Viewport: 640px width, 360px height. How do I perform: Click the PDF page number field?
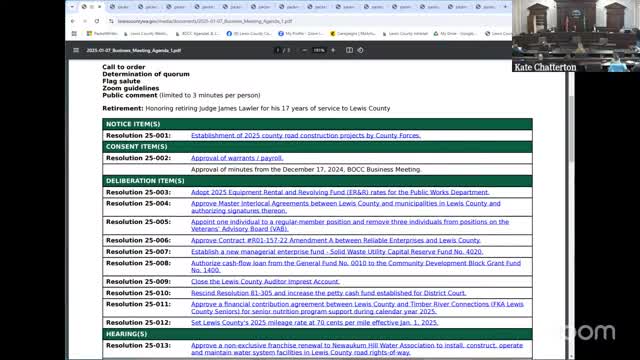(x=278, y=50)
